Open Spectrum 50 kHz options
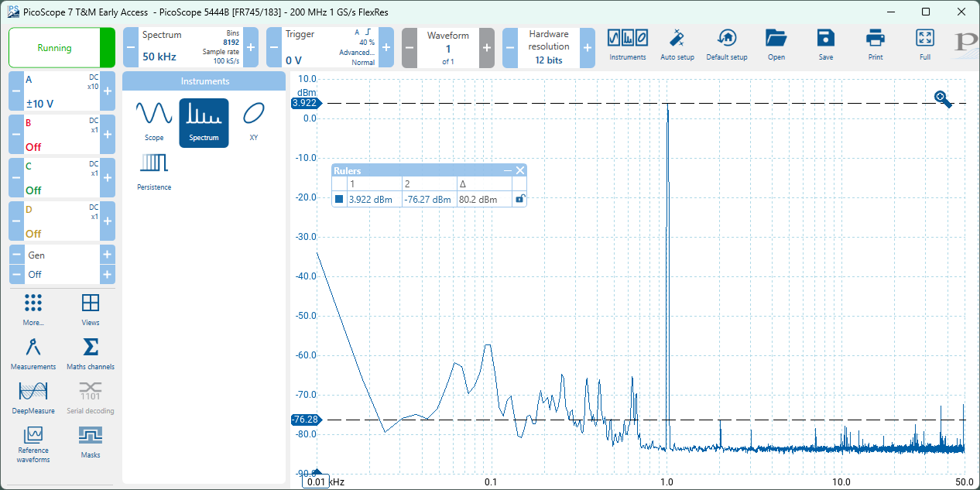The image size is (980, 490). pos(190,48)
